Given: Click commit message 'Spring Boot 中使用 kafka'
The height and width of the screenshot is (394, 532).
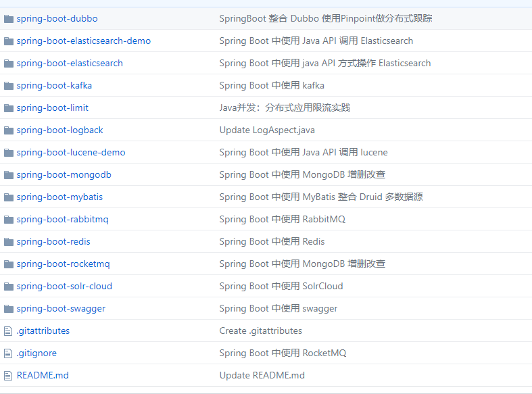Looking at the screenshot, I should (x=272, y=85).
